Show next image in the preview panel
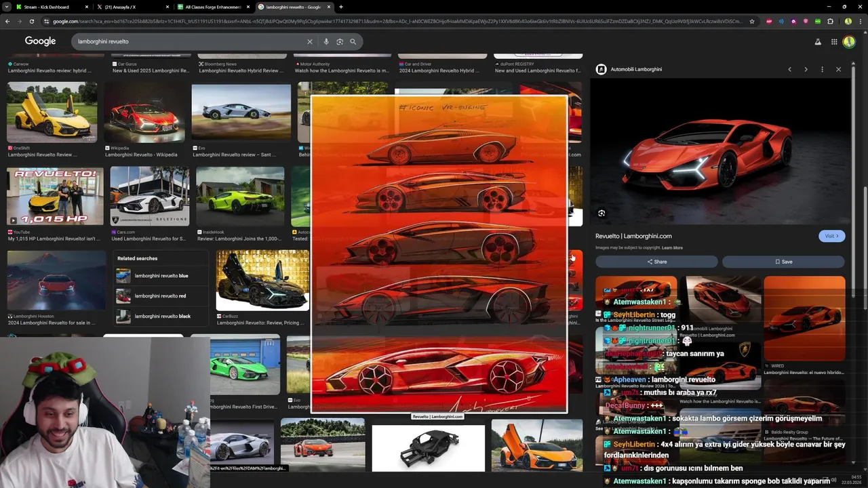The image size is (868, 488). coord(806,69)
